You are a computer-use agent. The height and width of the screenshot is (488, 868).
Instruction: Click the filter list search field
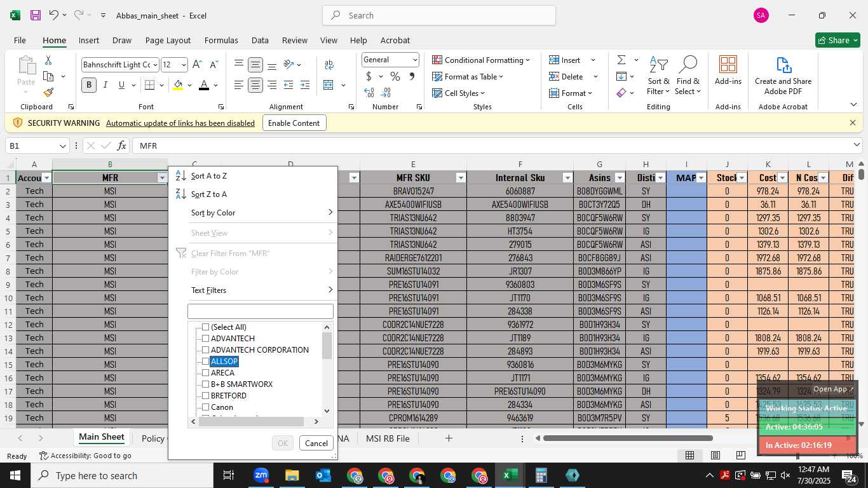coord(261,311)
